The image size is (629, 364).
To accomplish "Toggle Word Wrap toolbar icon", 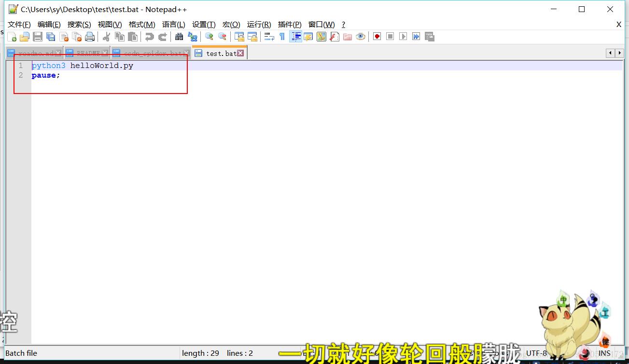I will (x=269, y=37).
